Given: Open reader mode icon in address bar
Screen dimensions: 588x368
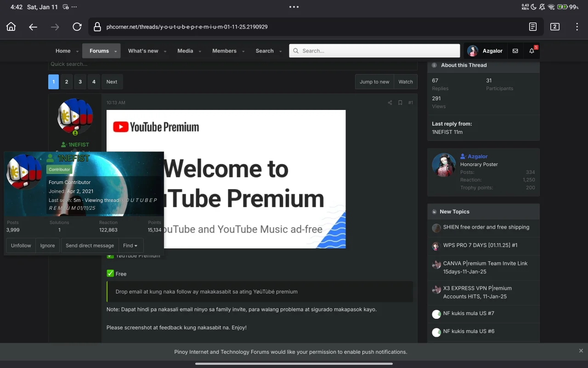Looking at the screenshot, I should point(533,27).
